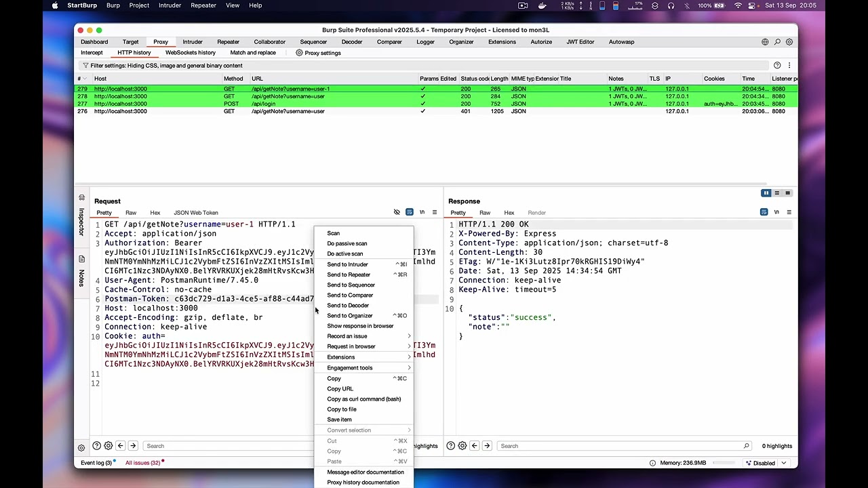This screenshot has width=868, height=488.
Task: Open the Burp menu in macOS menu bar
Action: [x=113, y=5]
